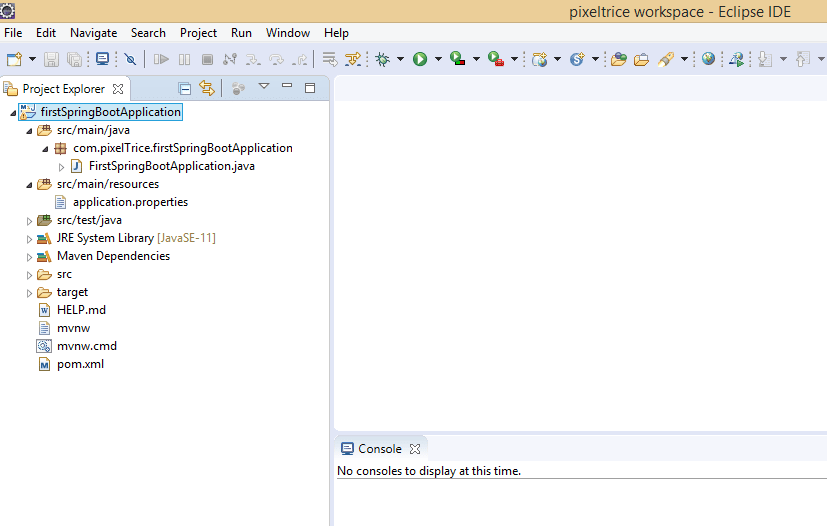
Task: Click the Search flashlight toolbar icon
Action: point(666,59)
